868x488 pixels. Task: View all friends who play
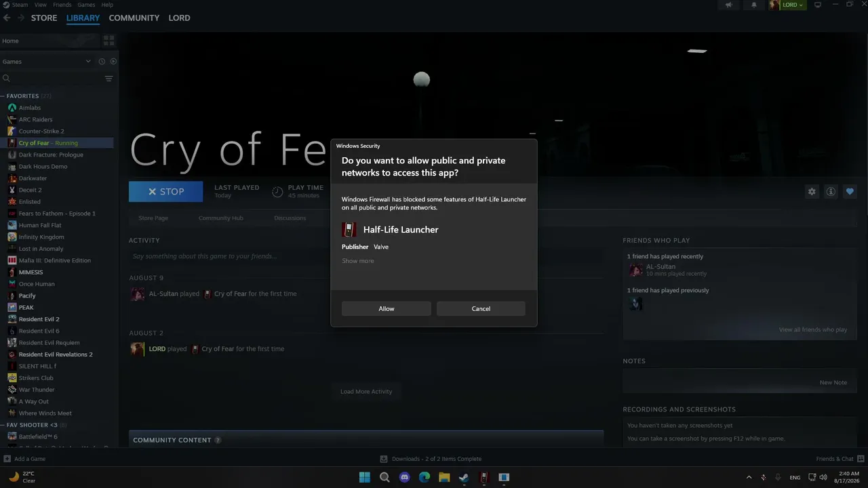(813, 330)
